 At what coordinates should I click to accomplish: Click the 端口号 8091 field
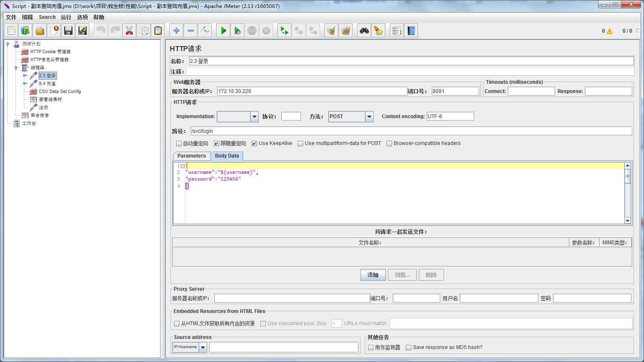(x=455, y=91)
